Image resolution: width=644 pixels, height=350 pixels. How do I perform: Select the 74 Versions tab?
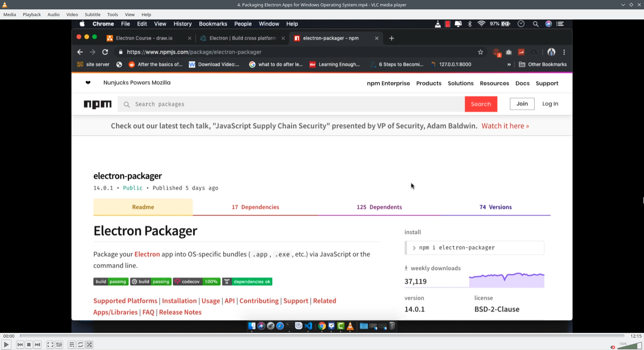pyautogui.click(x=495, y=207)
